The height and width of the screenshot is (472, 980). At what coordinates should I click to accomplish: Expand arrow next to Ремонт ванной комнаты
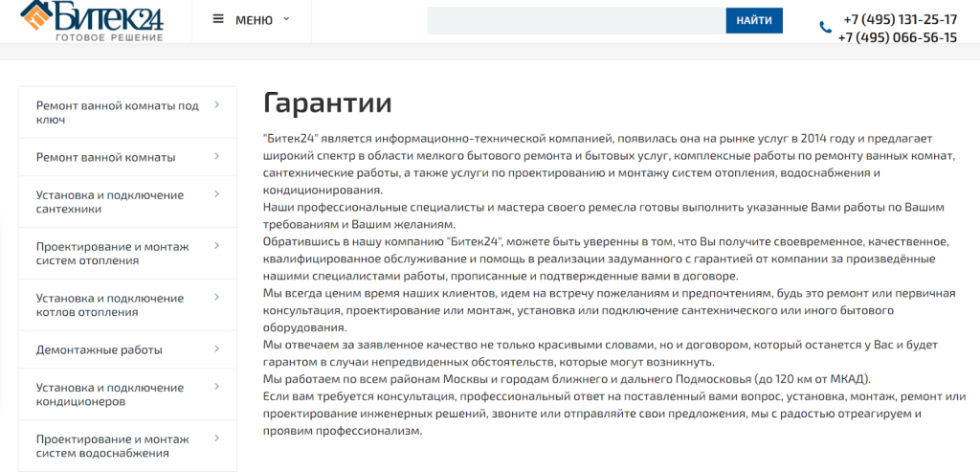click(x=217, y=156)
